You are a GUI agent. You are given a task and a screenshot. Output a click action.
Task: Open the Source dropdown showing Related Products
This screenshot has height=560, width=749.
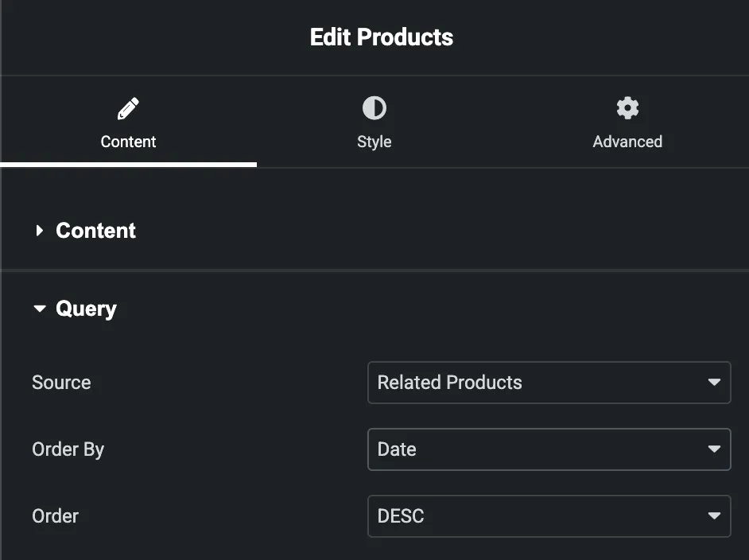click(549, 383)
